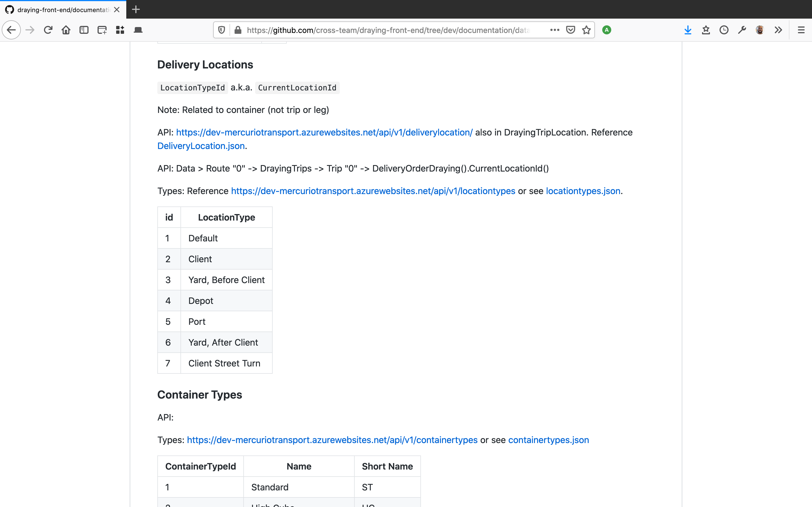The width and height of the screenshot is (812, 507).
Task: Open the DeliveryLocation.json link
Action: (201, 146)
